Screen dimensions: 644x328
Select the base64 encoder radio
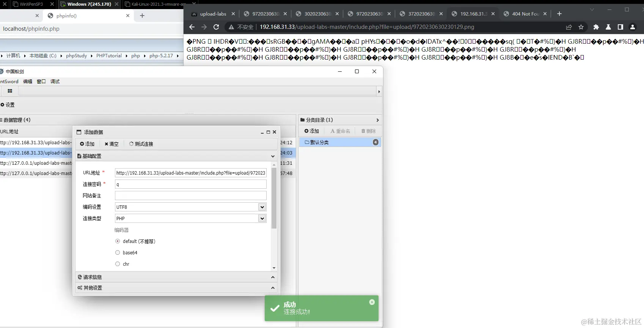118,252
